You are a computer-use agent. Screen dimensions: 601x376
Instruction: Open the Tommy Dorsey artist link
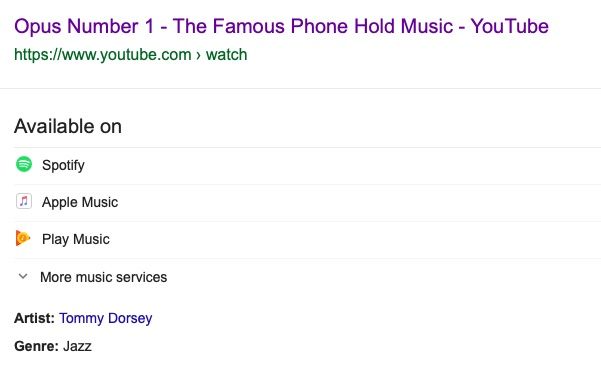(x=105, y=318)
